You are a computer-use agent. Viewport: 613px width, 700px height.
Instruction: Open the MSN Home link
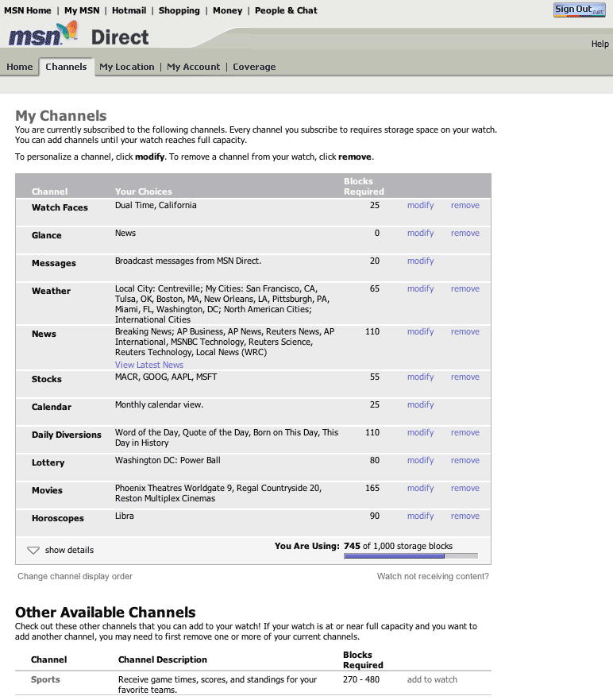[x=28, y=10]
